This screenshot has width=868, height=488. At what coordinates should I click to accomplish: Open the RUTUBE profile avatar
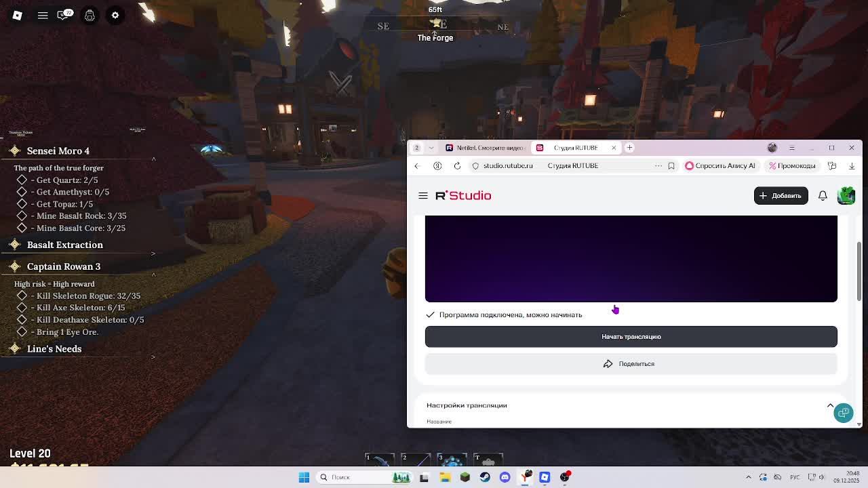tap(846, 195)
